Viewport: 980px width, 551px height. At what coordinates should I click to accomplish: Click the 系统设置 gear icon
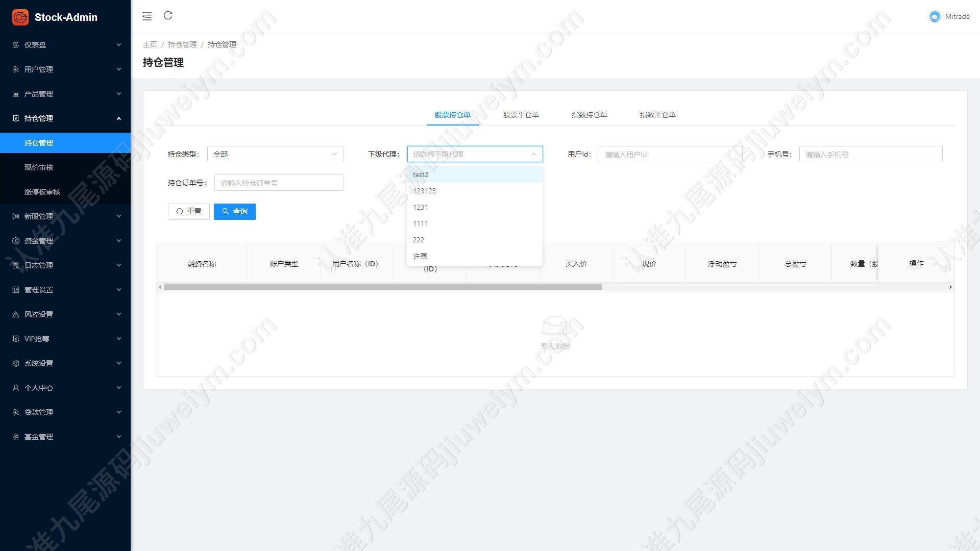pos(16,363)
